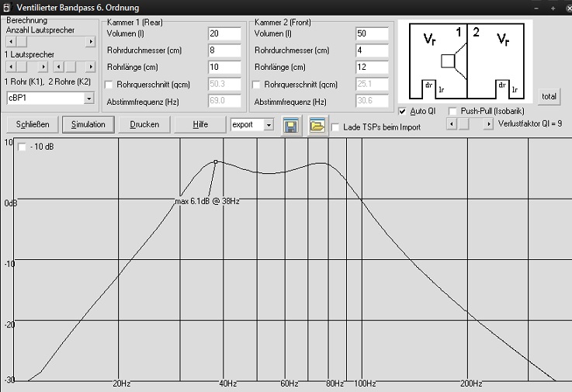
Task: Increase Anzahl Lautsprecher with right arrow
Action: click(91, 42)
